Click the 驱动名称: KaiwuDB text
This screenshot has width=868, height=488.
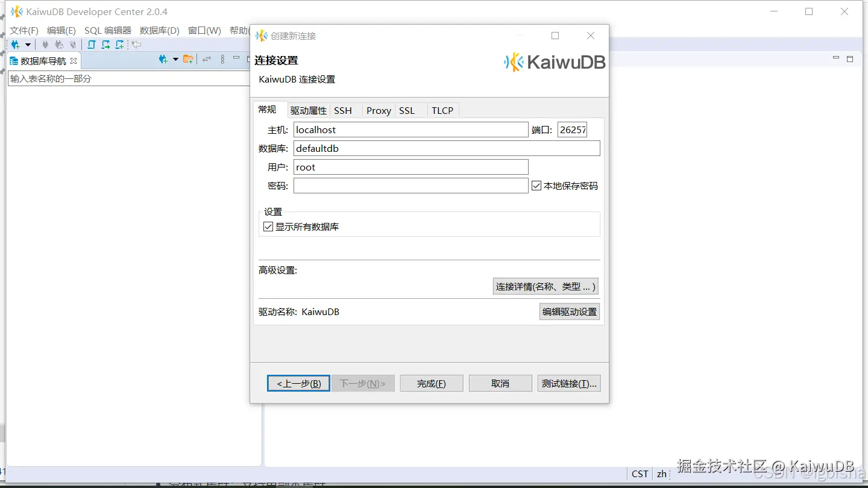pos(299,312)
